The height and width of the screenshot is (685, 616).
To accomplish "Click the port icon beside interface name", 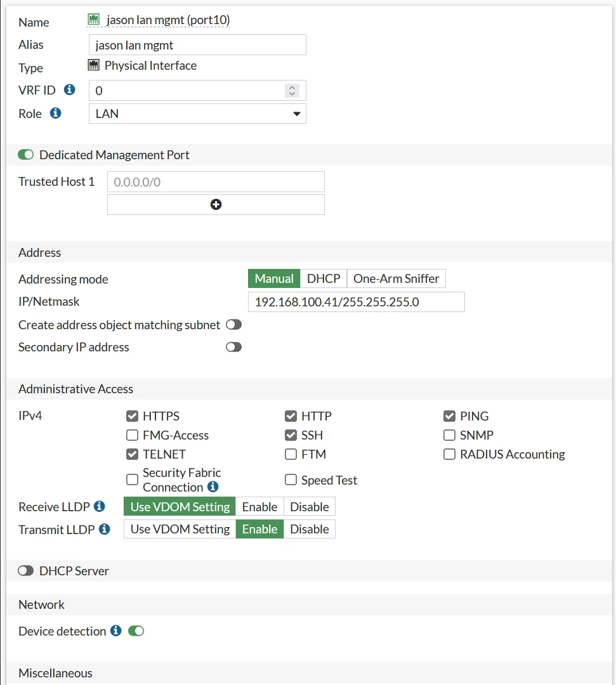I will coord(93,19).
